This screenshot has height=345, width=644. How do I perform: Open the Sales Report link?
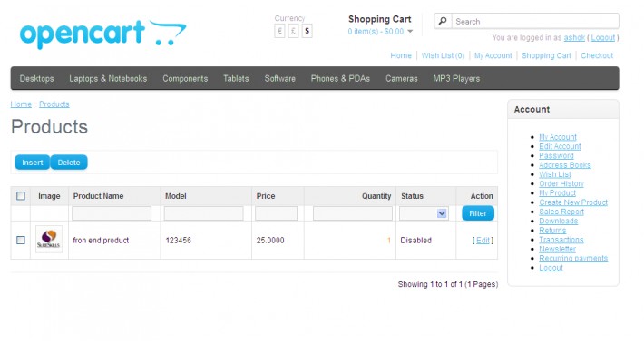[561, 212]
